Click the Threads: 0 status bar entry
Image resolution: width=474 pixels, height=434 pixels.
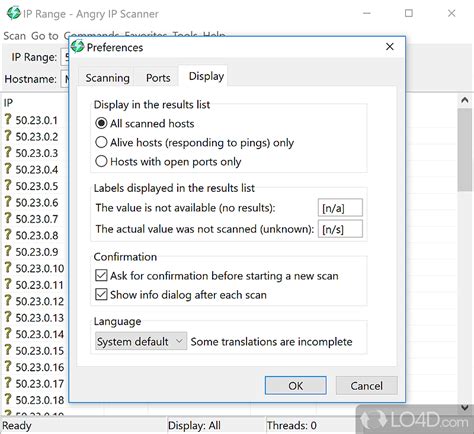[x=292, y=425]
